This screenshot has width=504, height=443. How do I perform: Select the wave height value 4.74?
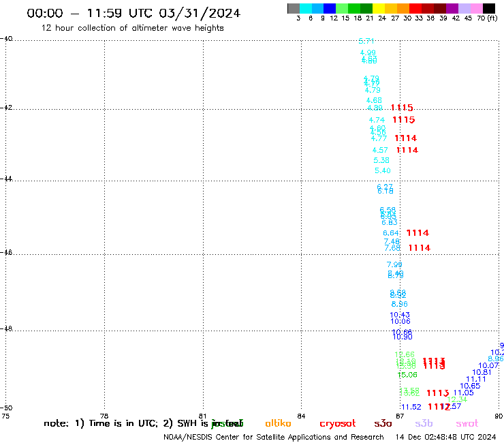(x=377, y=120)
